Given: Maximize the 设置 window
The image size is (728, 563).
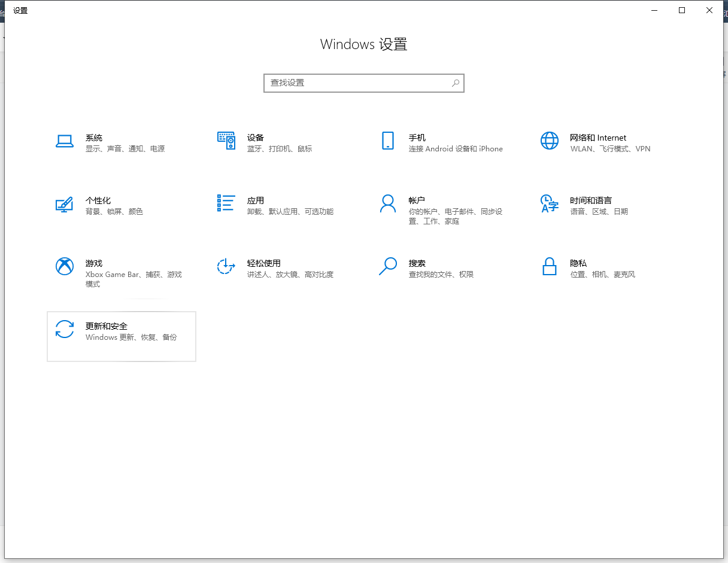Looking at the screenshot, I should 682,10.
